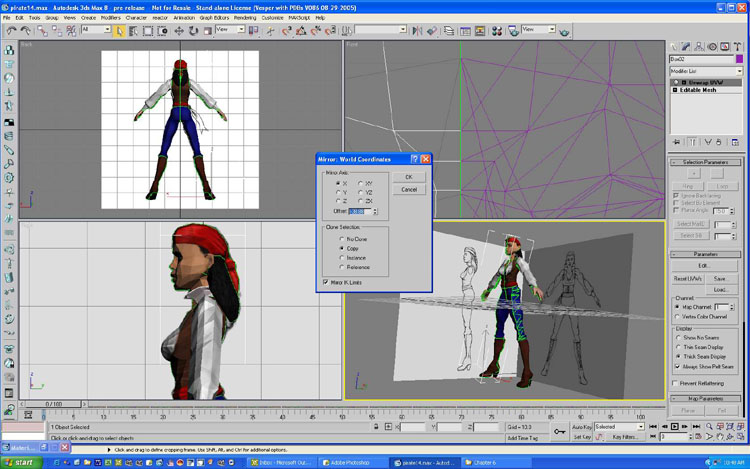
Task: Click the object color swatch
Action: click(x=739, y=60)
